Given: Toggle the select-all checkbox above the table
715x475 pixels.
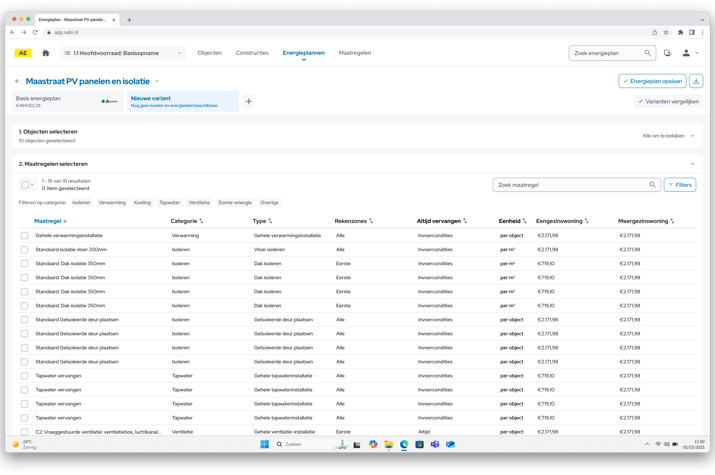Looking at the screenshot, I should pos(25,185).
